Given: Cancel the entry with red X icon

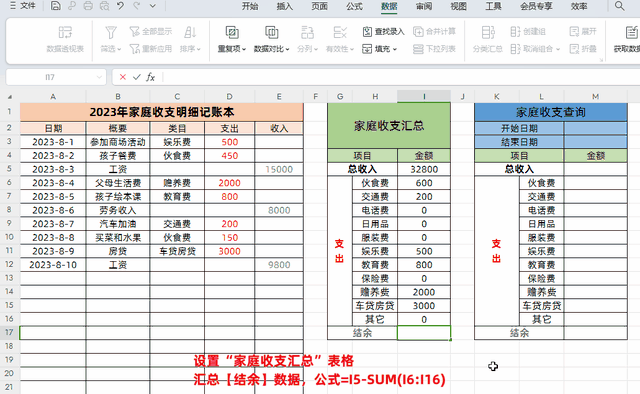Looking at the screenshot, I should [x=123, y=77].
